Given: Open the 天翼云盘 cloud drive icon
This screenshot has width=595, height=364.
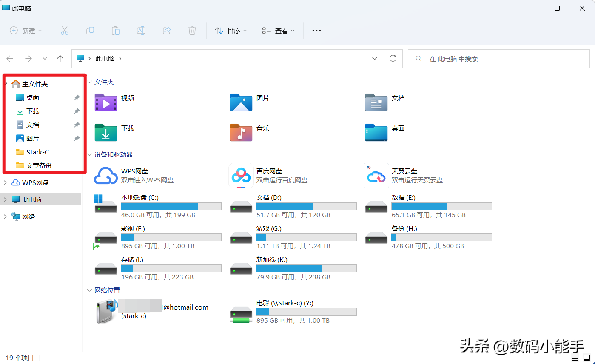Looking at the screenshot, I should click(376, 176).
